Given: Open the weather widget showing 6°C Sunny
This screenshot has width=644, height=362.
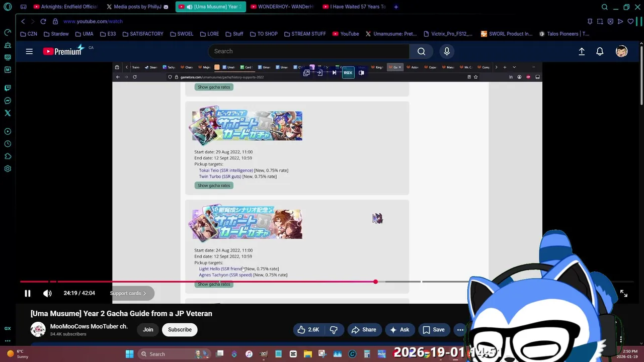Looking at the screenshot, I should (x=17, y=354).
